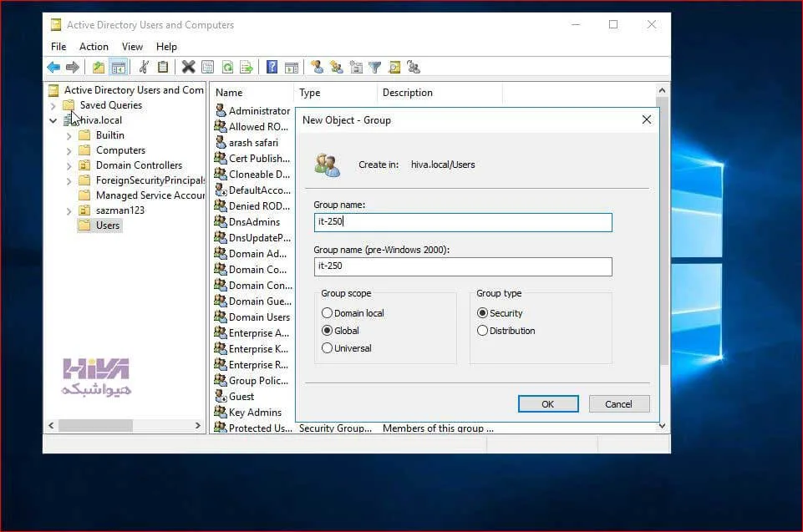Viewport: 803px width, 532px height.
Task: Click the Export List icon
Action: 246,67
